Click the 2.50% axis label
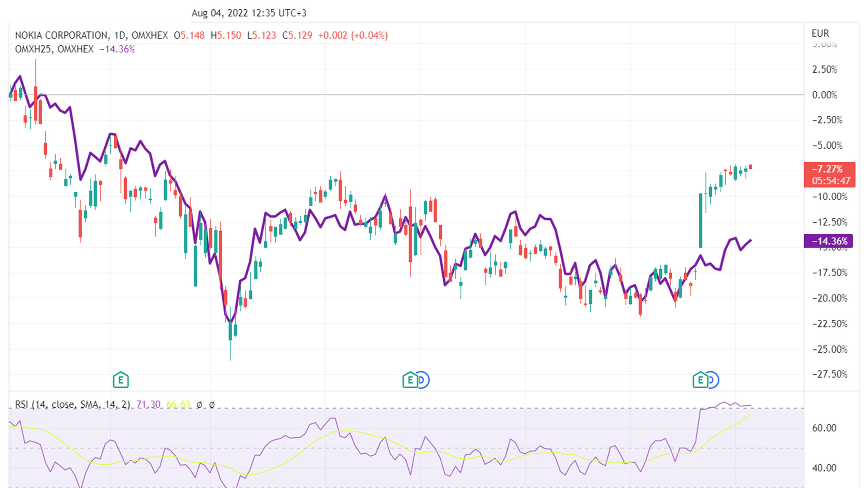The height and width of the screenshot is (488, 868). [825, 69]
